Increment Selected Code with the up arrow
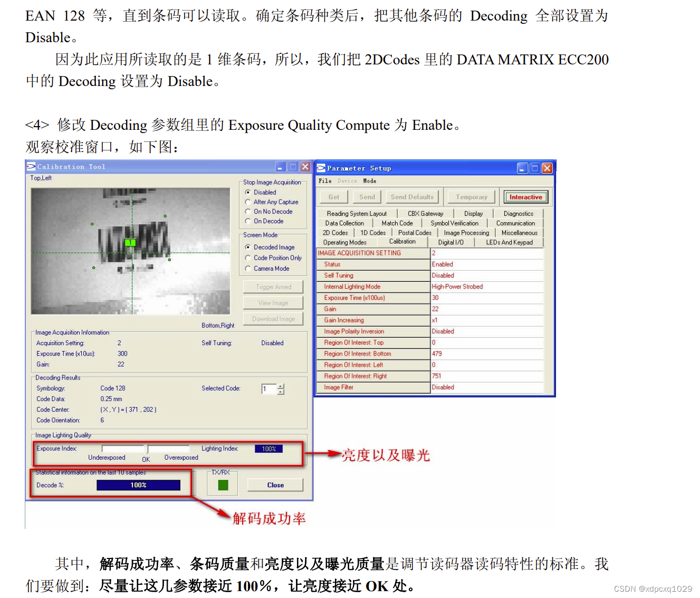Screen dimensions: 700x598 coord(281,386)
